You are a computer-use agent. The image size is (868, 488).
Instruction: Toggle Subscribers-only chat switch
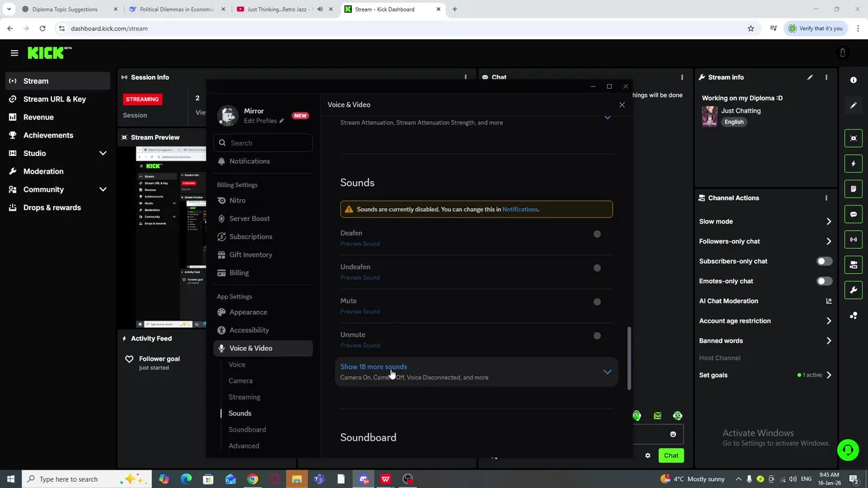point(824,261)
